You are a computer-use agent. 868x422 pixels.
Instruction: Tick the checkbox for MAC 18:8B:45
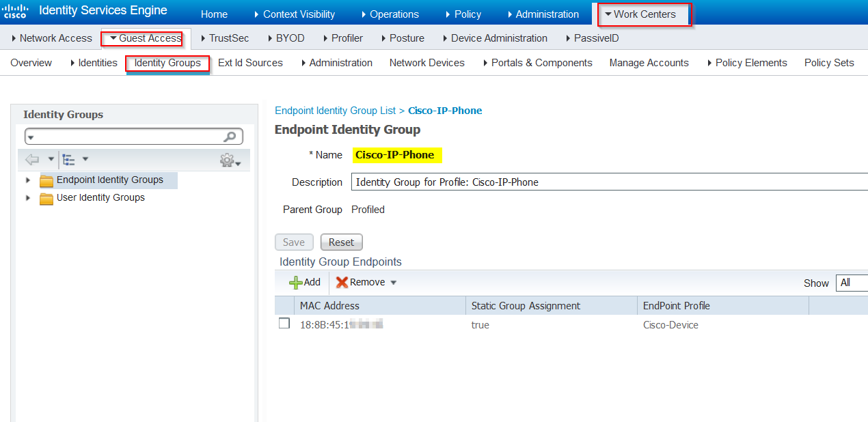click(284, 324)
